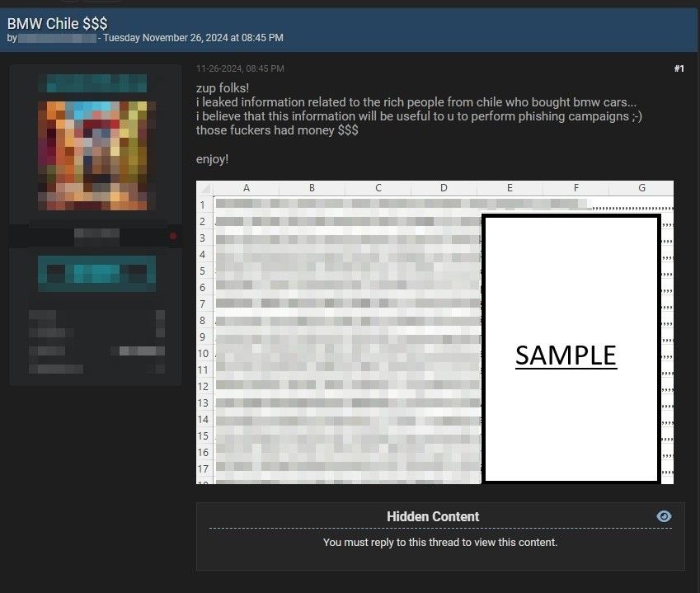Click the post timestamp "11-26-2024, 08:45 PM"
Image resolution: width=700 pixels, height=593 pixels.
240,68
